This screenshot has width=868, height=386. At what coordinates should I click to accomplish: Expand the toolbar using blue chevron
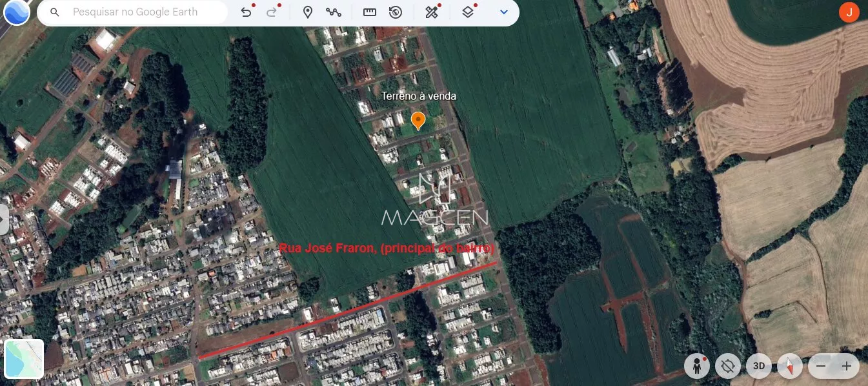tap(504, 12)
